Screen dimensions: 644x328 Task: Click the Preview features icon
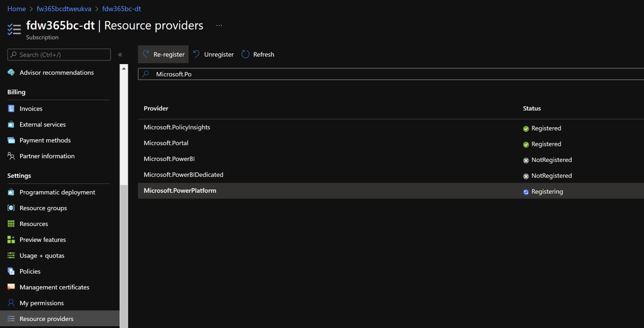(11, 240)
